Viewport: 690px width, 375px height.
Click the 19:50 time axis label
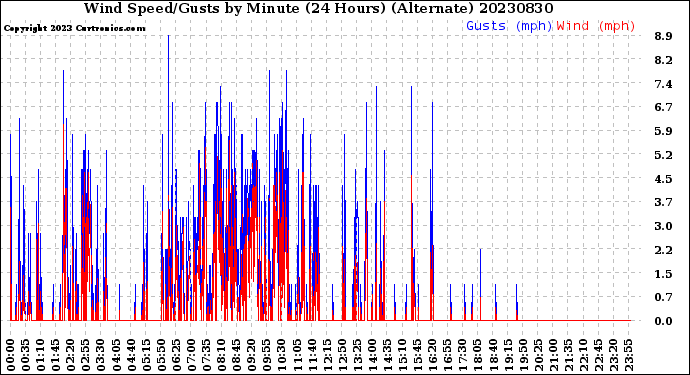click(x=523, y=355)
